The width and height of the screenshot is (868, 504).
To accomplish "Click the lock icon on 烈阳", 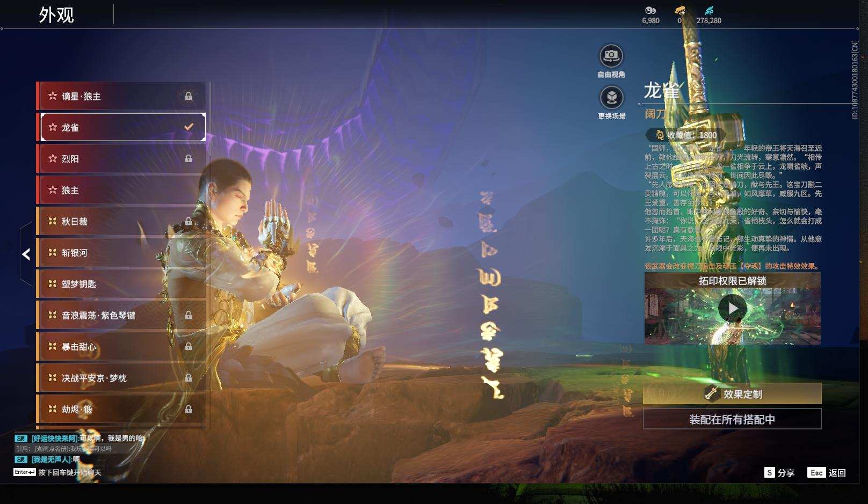I will click(x=189, y=158).
